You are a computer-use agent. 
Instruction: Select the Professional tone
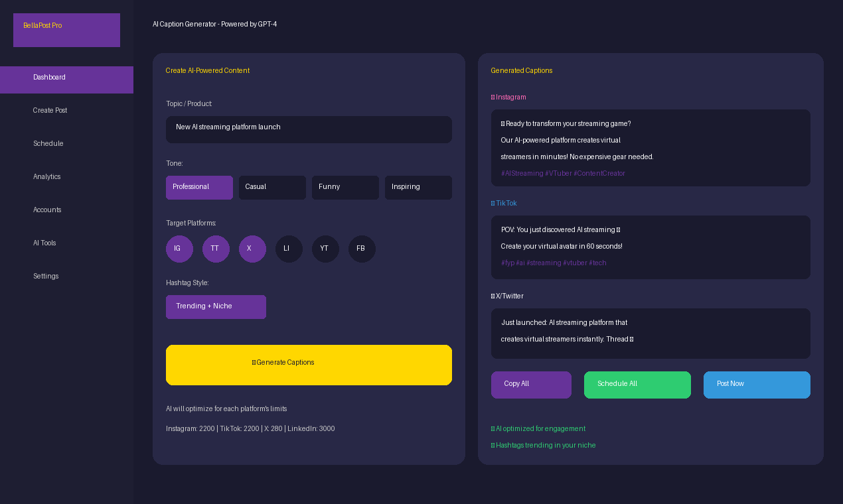pyautogui.click(x=199, y=188)
